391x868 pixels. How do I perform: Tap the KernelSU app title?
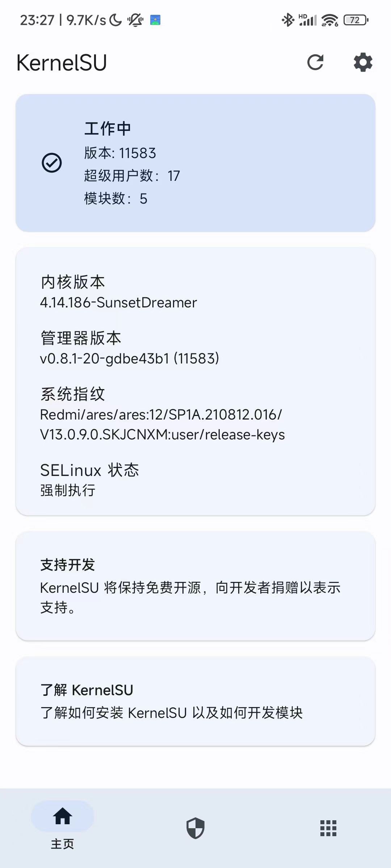click(62, 63)
